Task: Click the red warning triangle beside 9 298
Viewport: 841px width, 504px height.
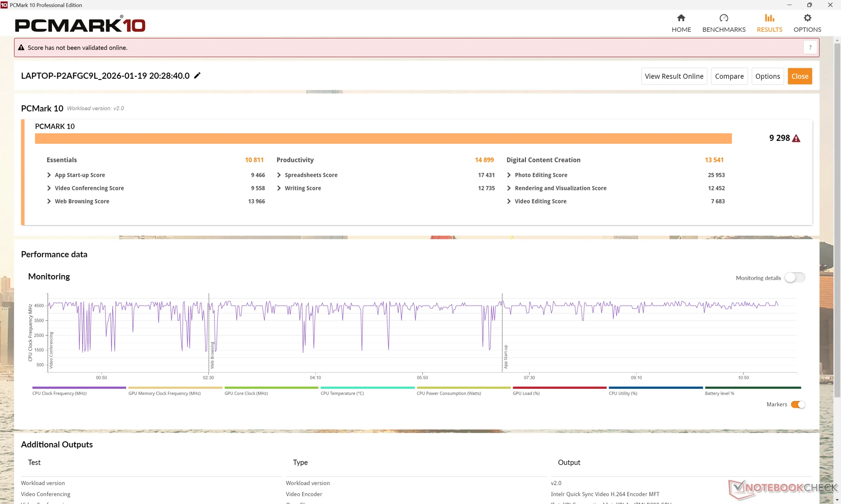Action: point(796,138)
